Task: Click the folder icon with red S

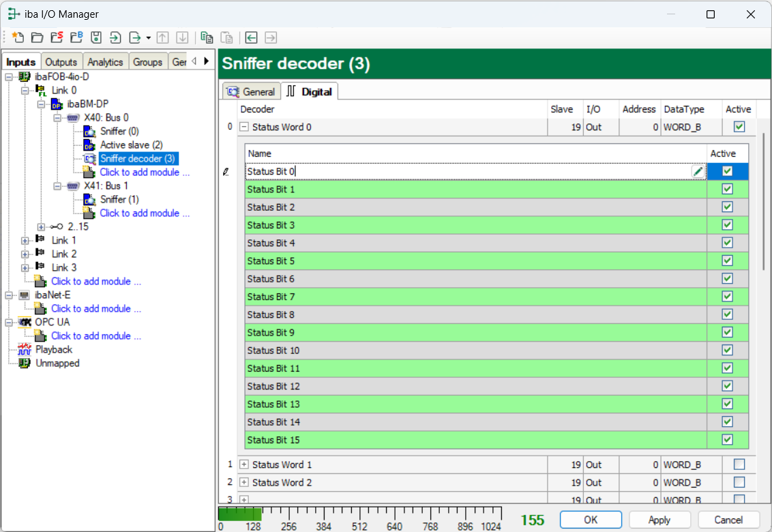Action: coord(57,38)
